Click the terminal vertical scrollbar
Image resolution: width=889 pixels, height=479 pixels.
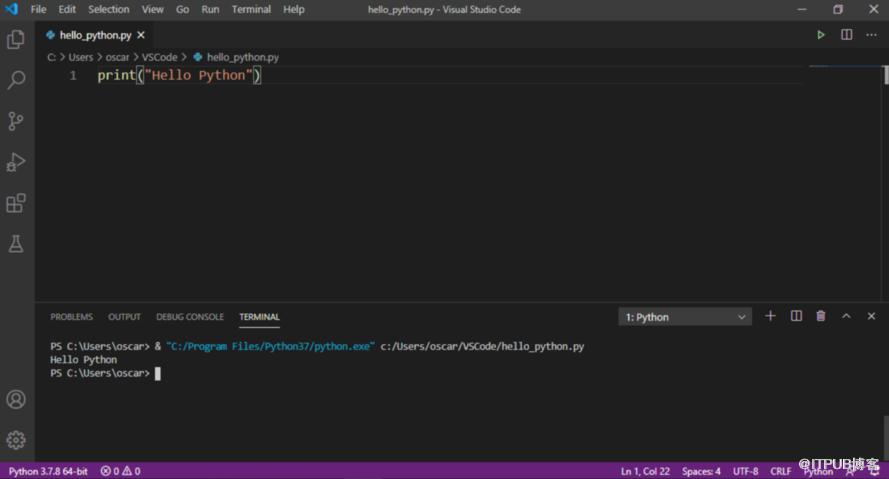click(886, 438)
